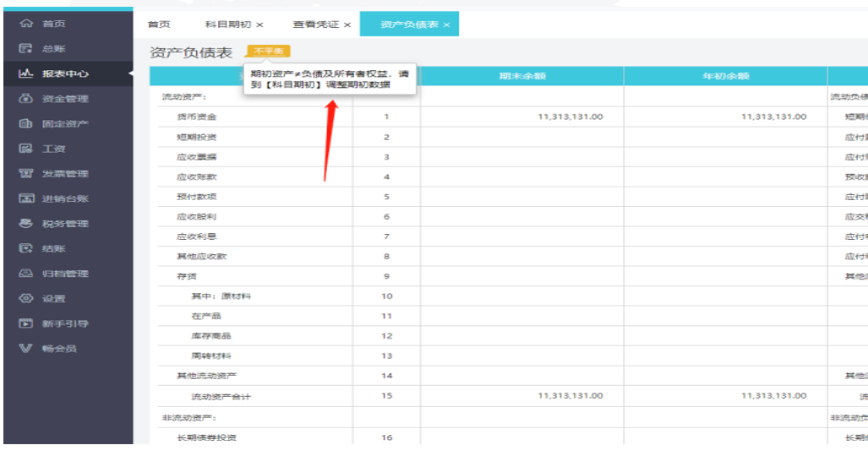
Task: Select the 库存商品 row label
Action: tap(211, 336)
